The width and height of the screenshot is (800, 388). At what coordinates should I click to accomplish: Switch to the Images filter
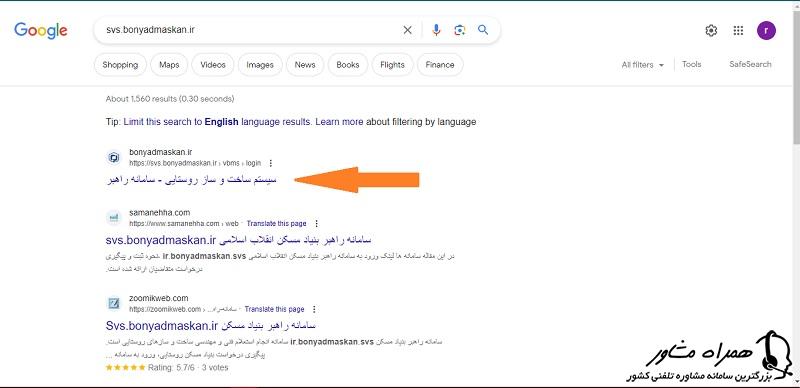pos(260,65)
